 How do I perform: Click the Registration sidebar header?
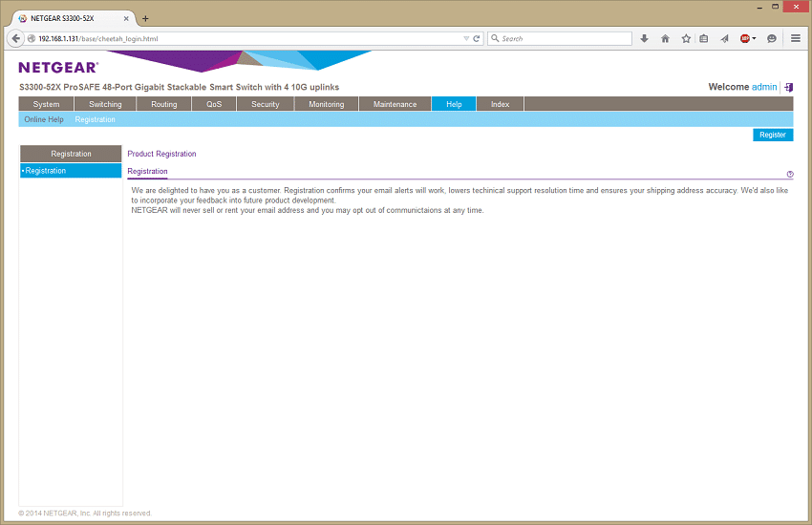pos(71,154)
